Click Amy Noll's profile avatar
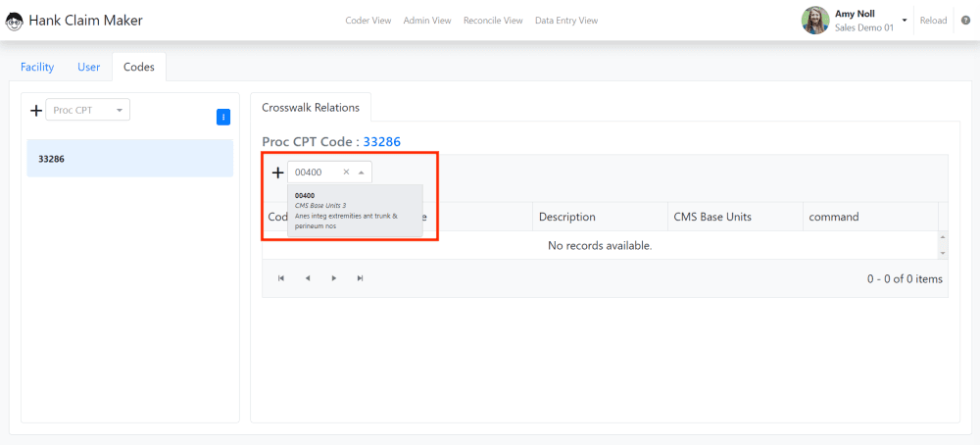This screenshot has height=445, width=980. coord(815,21)
